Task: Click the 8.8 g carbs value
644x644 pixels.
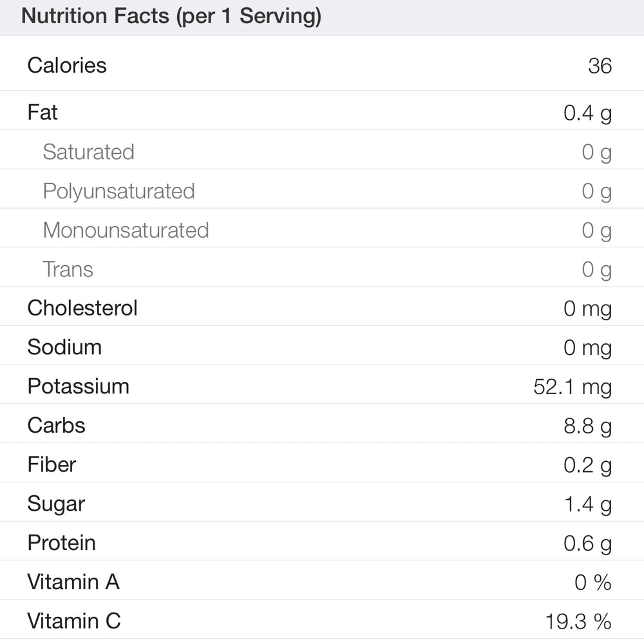Action: (587, 426)
